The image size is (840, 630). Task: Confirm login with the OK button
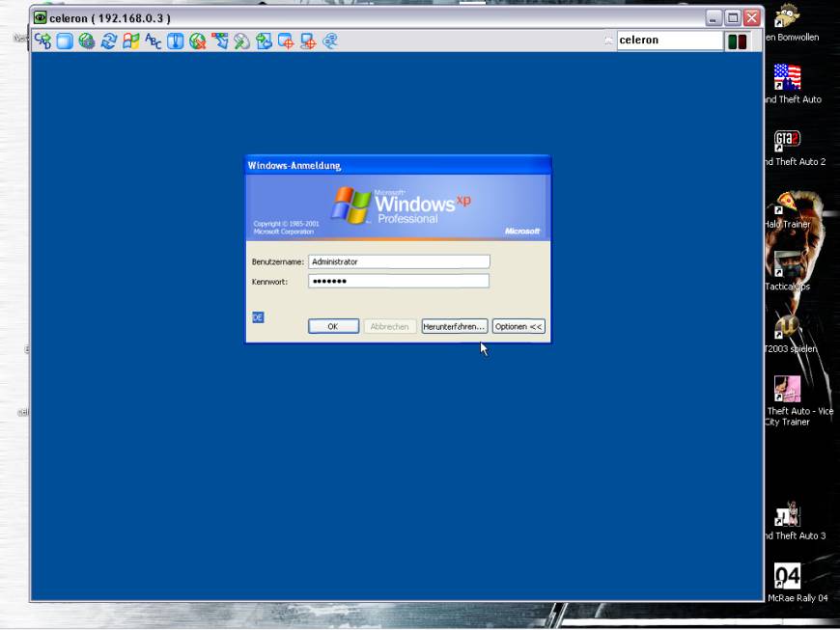[333, 326]
